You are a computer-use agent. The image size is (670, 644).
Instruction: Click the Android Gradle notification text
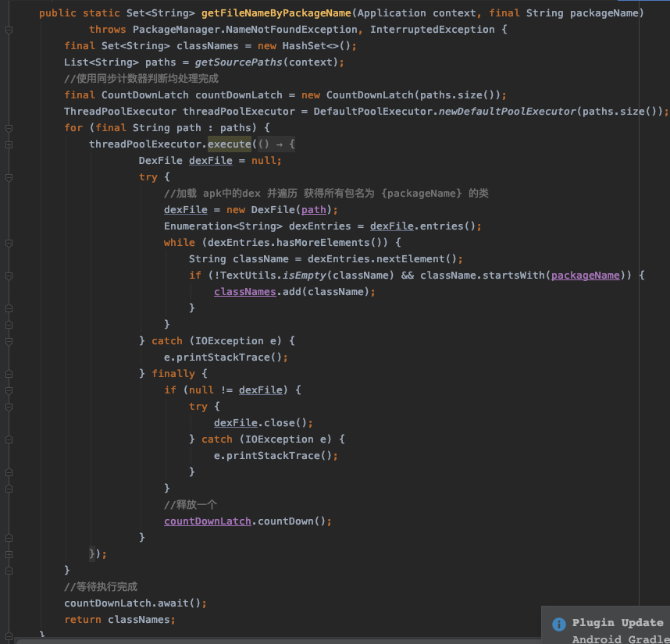[621, 639]
